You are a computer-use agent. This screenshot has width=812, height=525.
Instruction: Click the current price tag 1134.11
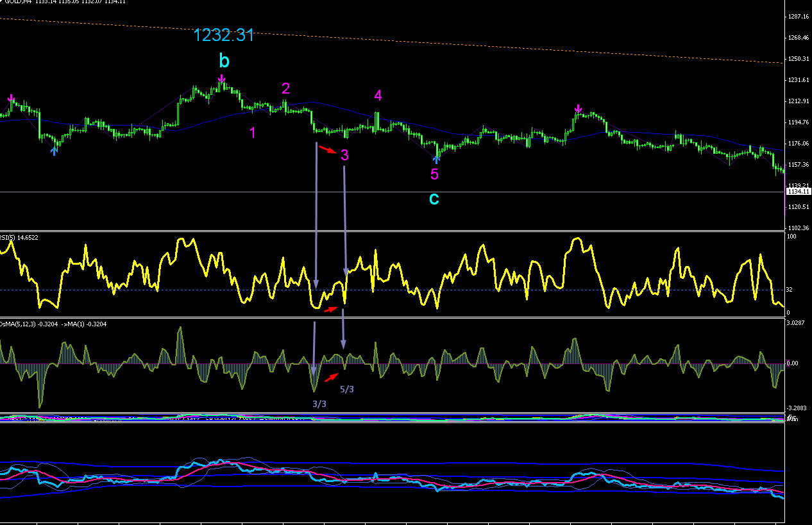798,191
